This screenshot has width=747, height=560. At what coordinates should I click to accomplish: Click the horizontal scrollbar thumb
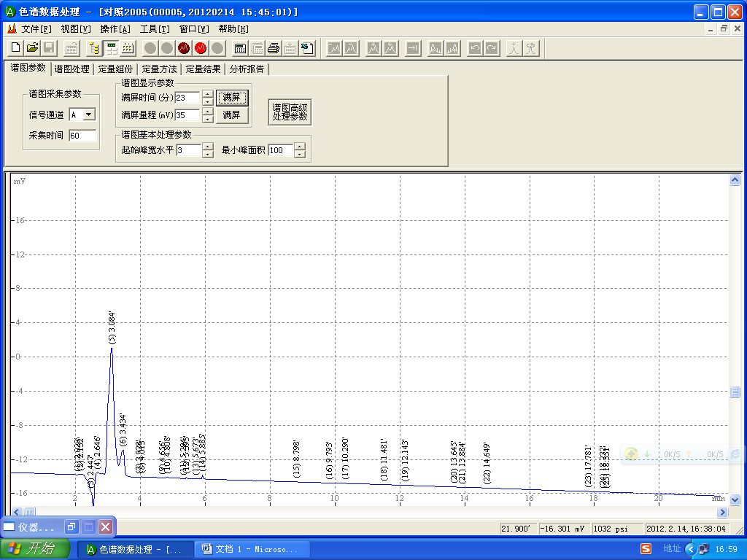(29, 512)
